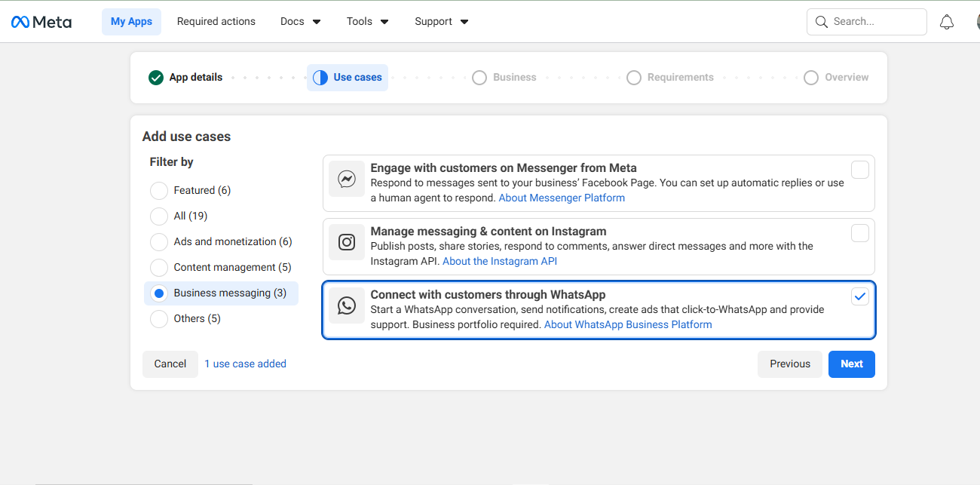
Task: Switch to My Apps
Action: pyautogui.click(x=131, y=21)
